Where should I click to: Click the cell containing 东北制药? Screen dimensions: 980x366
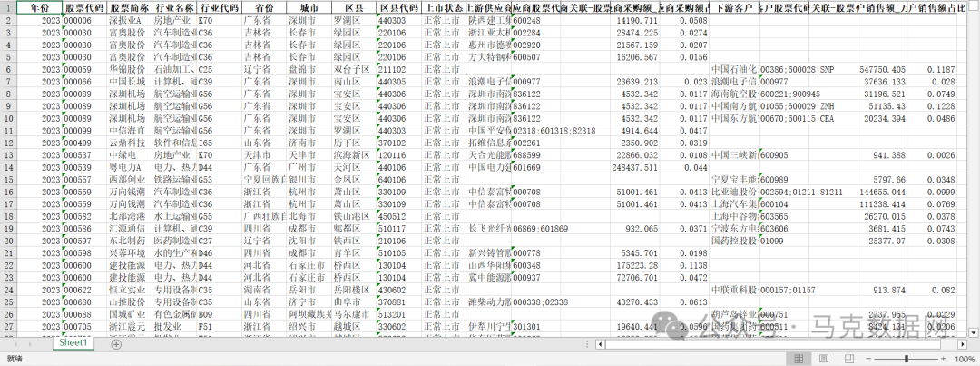(130, 241)
